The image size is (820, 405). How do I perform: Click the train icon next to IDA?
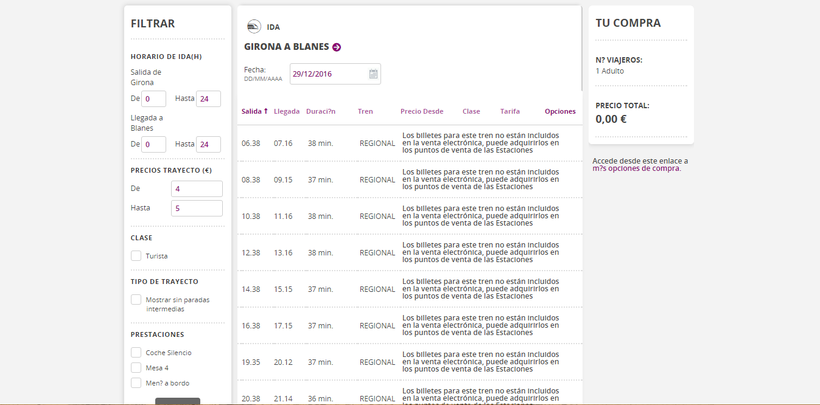pos(254,27)
